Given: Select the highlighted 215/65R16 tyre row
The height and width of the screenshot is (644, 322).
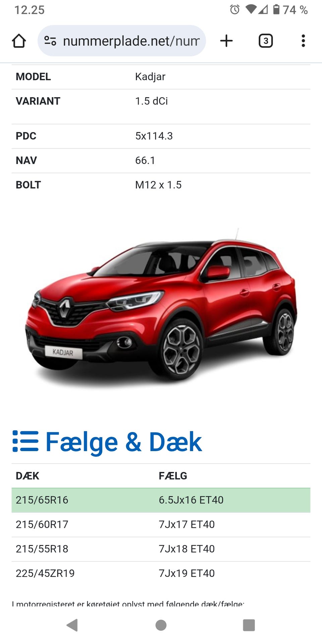Looking at the screenshot, I should (x=161, y=500).
